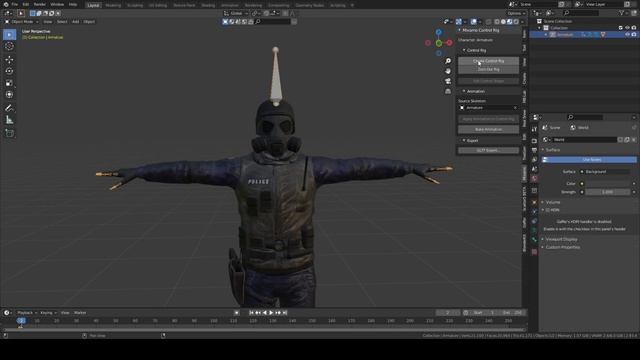Click the viewport zoom magnifier icon
Image resolution: width=640 pixels, height=360 pixels.
click(x=448, y=61)
